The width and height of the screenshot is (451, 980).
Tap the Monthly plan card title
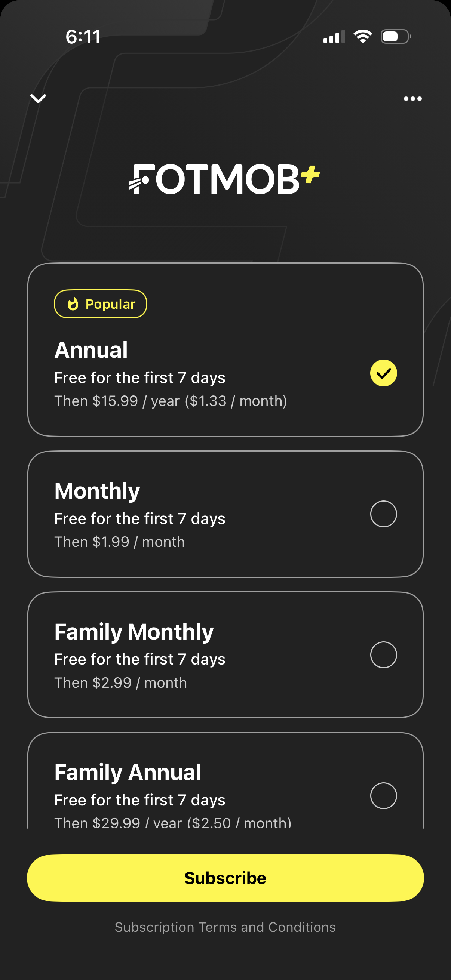pos(97,491)
